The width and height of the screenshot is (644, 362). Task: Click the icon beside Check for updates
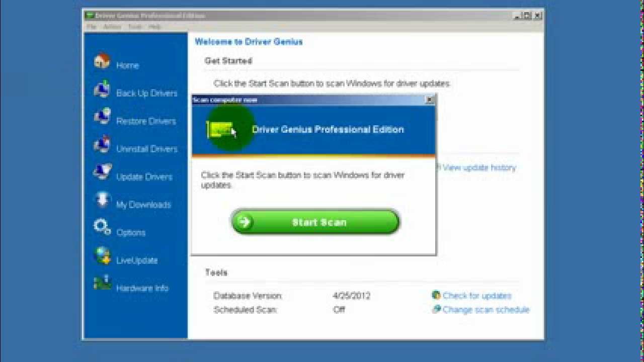pos(436,295)
